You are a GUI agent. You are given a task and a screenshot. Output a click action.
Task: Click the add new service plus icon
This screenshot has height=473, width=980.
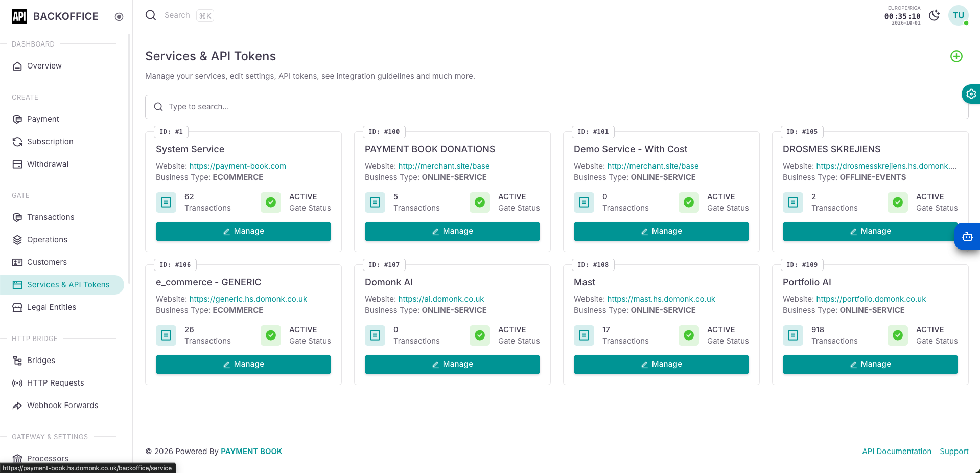[956, 56]
